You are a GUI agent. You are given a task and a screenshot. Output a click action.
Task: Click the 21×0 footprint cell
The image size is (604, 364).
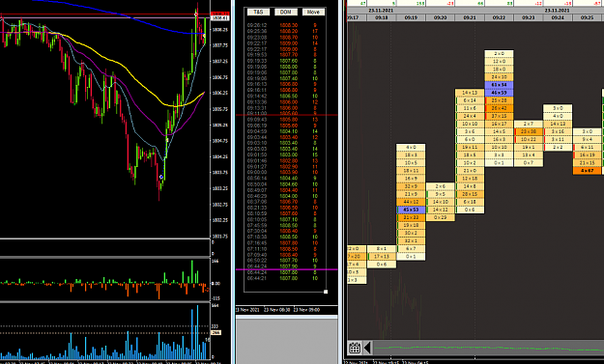[x=470, y=171]
